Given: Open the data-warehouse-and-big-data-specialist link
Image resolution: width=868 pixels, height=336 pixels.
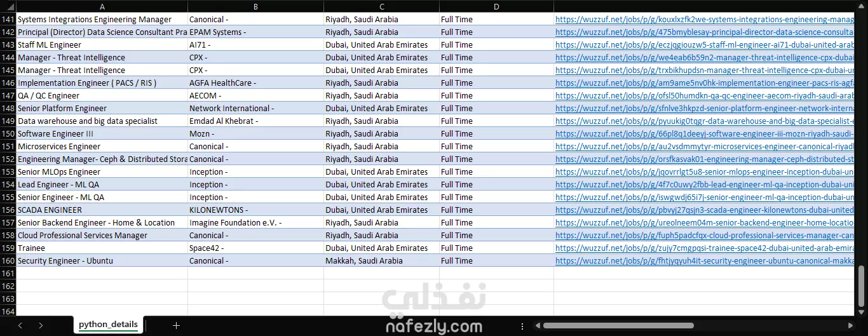Looking at the screenshot, I should 705,121.
